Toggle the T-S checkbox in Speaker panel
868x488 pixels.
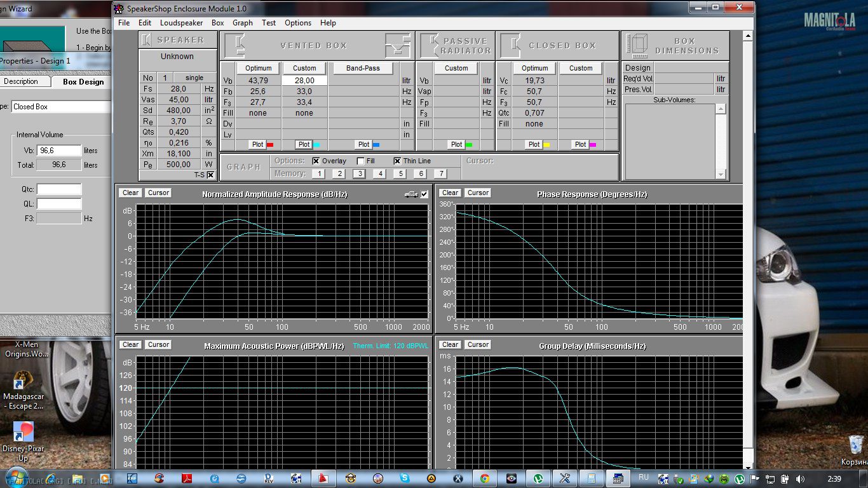[x=210, y=175]
